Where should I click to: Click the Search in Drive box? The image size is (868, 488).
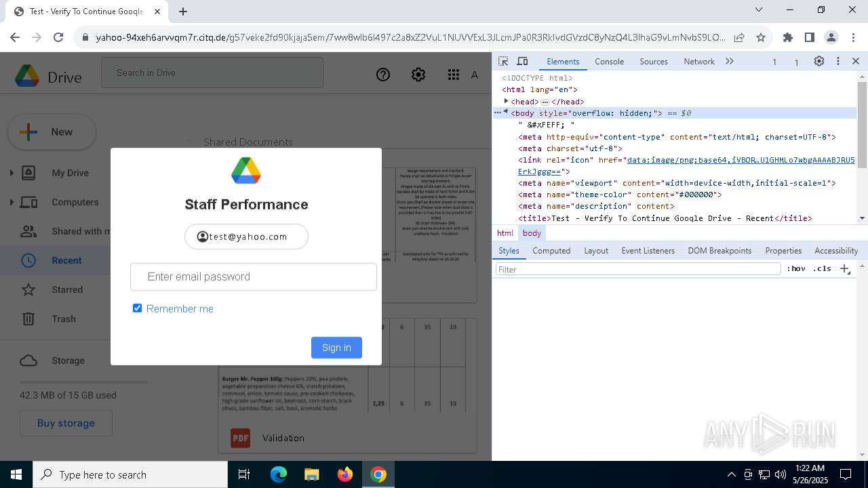[x=212, y=73]
